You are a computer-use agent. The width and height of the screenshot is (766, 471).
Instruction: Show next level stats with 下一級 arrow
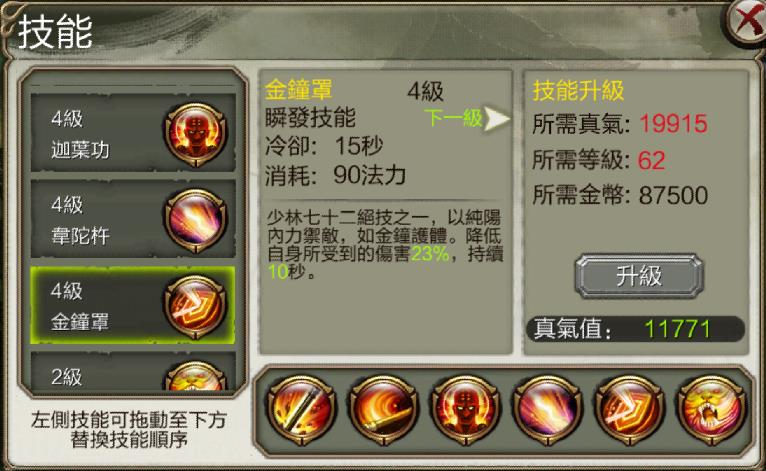pos(497,119)
